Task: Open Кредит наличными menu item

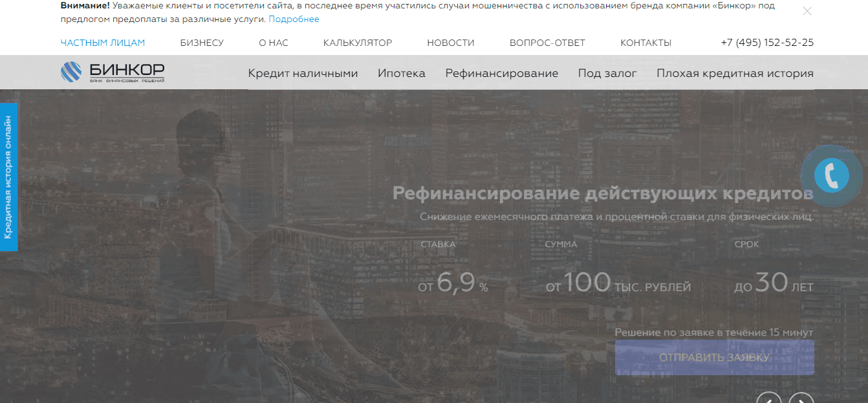Action: [x=303, y=73]
